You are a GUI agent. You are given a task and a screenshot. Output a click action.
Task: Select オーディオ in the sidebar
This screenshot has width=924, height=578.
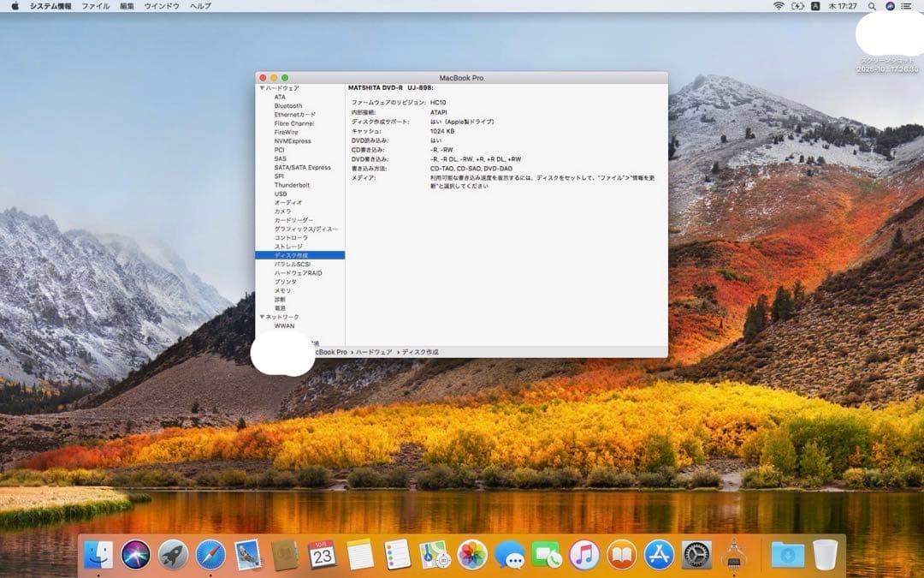click(x=288, y=202)
